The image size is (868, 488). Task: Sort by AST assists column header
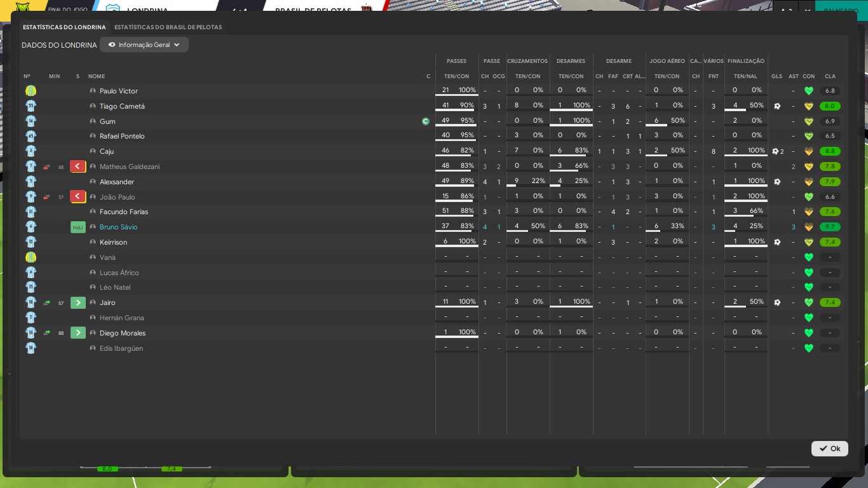[x=793, y=76]
